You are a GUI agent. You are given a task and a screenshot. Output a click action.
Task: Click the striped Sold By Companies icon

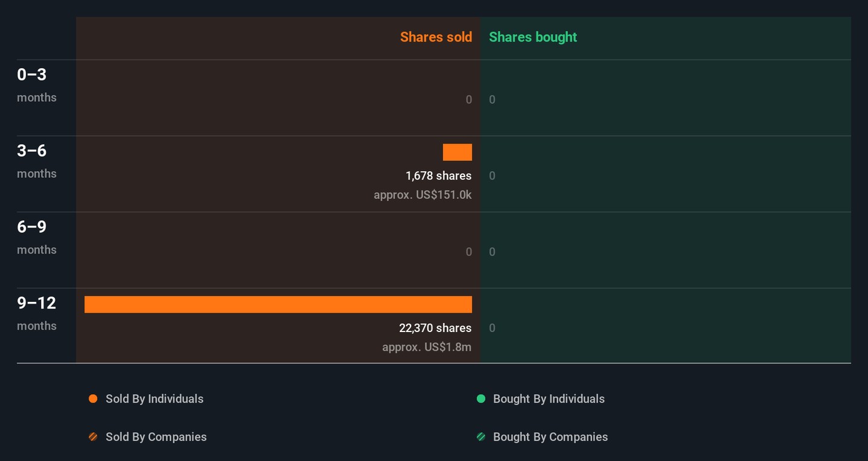coord(93,437)
